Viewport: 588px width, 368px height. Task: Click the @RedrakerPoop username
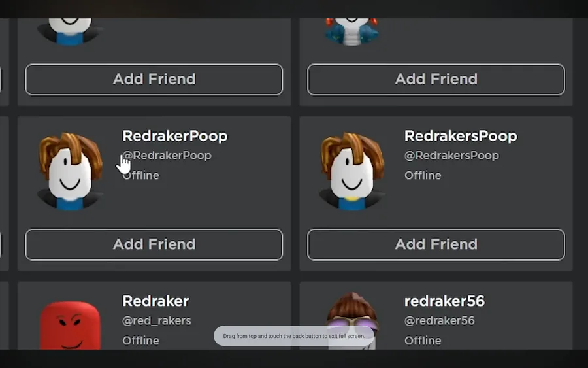(167, 156)
